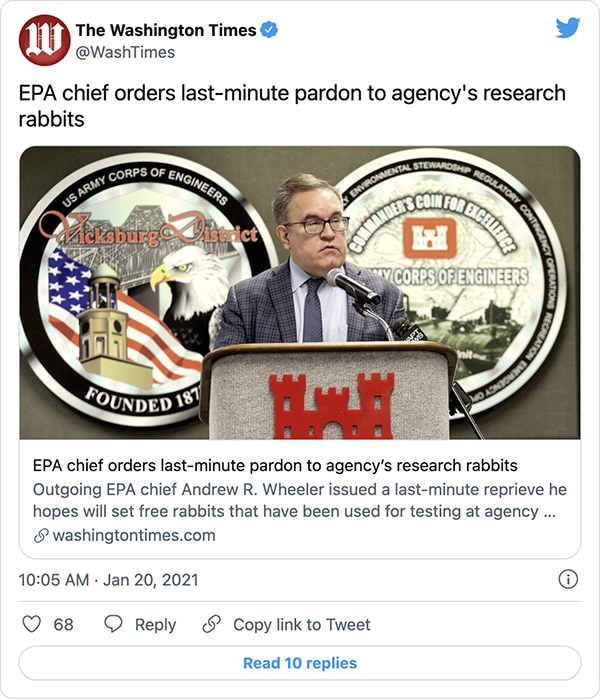The image size is (600, 699).
Task: Click the 68 likes count
Action: (x=64, y=624)
